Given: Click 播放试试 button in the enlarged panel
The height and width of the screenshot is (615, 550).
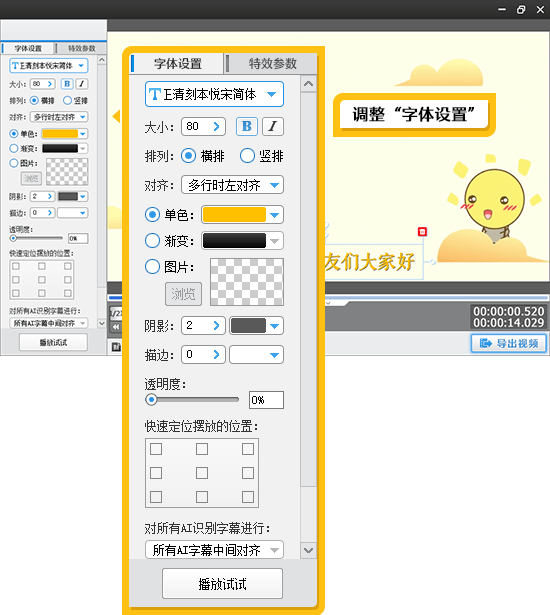Looking at the screenshot, I should [222, 584].
